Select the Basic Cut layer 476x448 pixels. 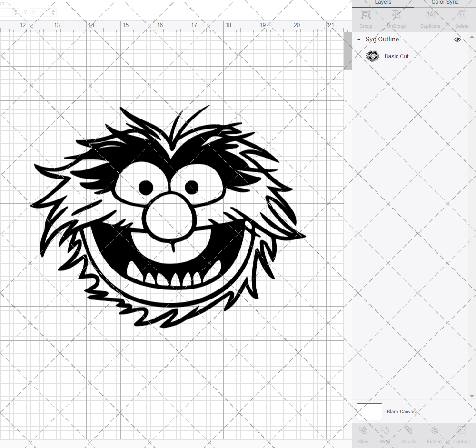pos(397,56)
